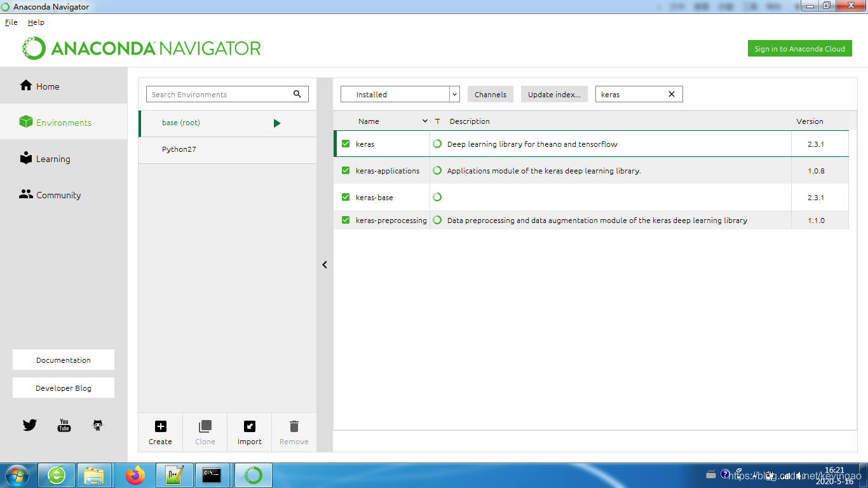Viewport: 868px width, 488px height.
Task: Click the keras-preprocessing description text
Action: pyautogui.click(x=597, y=220)
